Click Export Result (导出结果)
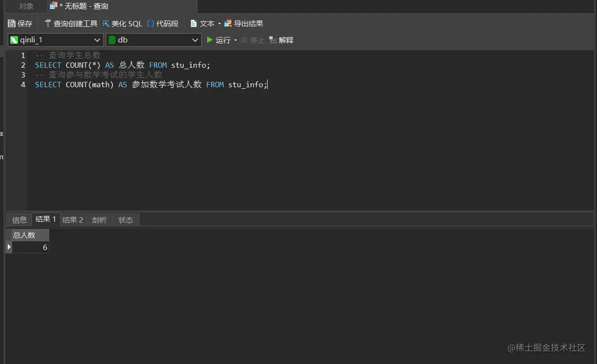Viewport: 597px width, 364px height. pyautogui.click(x=244, y=23)
